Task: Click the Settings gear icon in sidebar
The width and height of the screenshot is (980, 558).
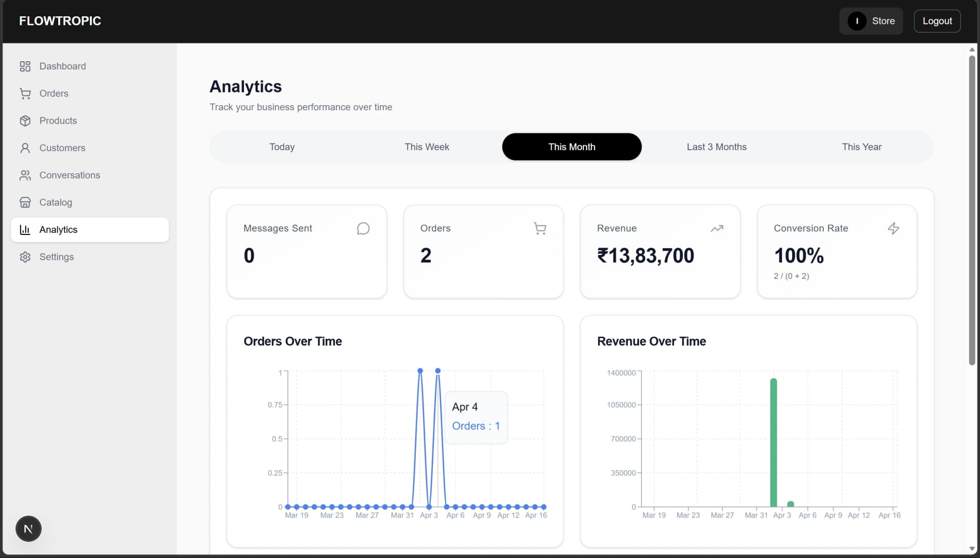Action: pyautogui.click(x=25, y=257)
